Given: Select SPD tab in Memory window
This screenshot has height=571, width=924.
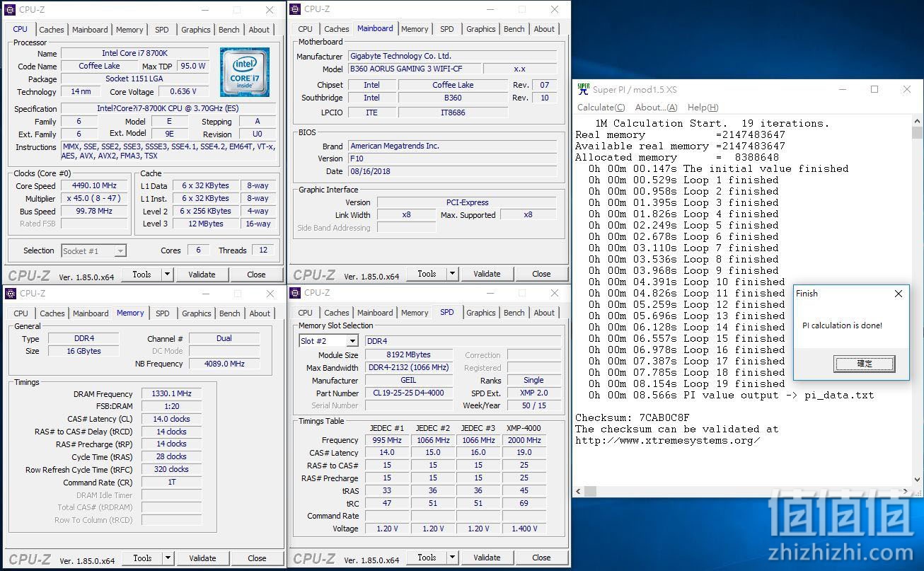Looking at the screenshot, I should [x=163, y=313].
